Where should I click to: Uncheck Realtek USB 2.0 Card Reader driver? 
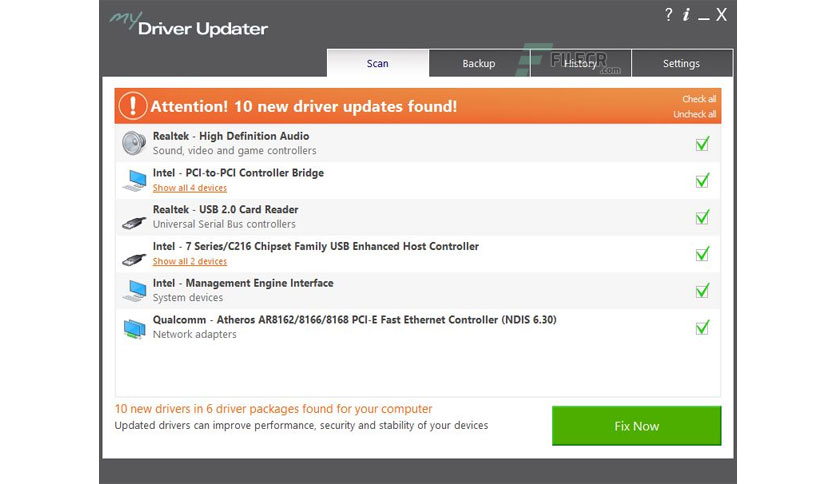coord(702,217)
